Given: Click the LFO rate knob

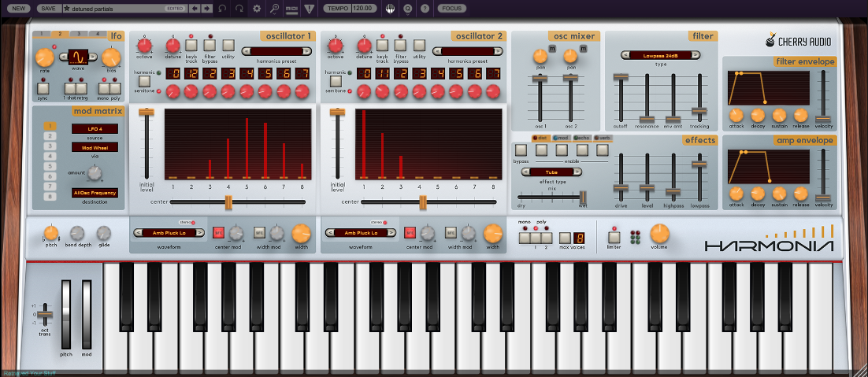Looking at the screenshot, I should click(45, 57).
